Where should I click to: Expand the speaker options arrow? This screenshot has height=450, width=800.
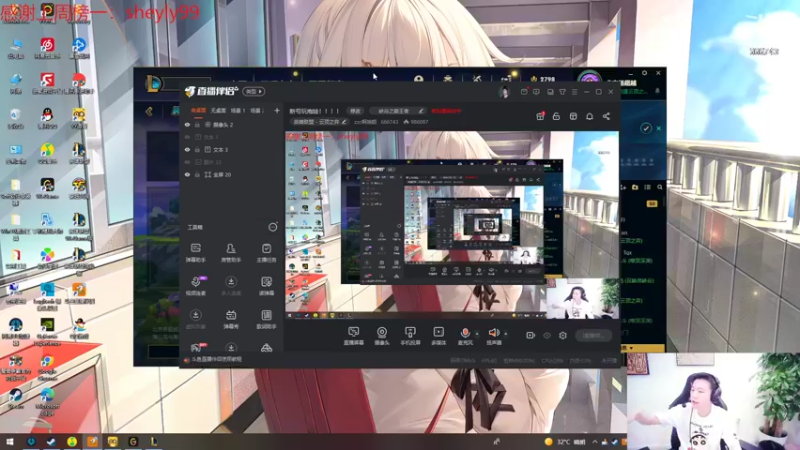coord(506,334)
